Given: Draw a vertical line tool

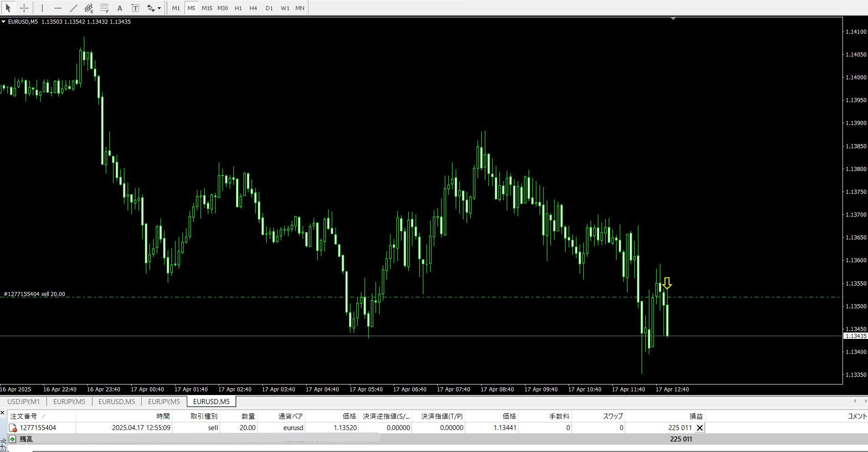Looking at the screenshot, I should pos(42,8).
